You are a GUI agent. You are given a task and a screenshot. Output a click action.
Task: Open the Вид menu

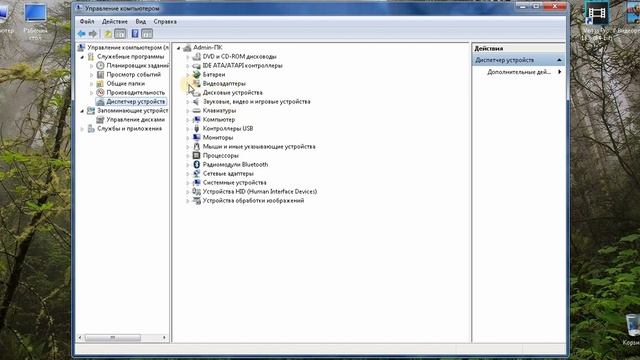click(141, 21)
